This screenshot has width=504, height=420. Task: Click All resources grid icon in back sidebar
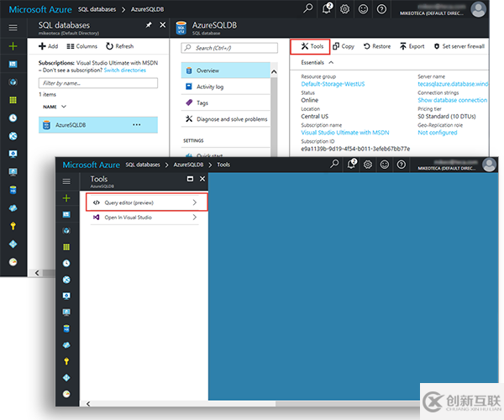pyautogui.click(x=13, y=100)
